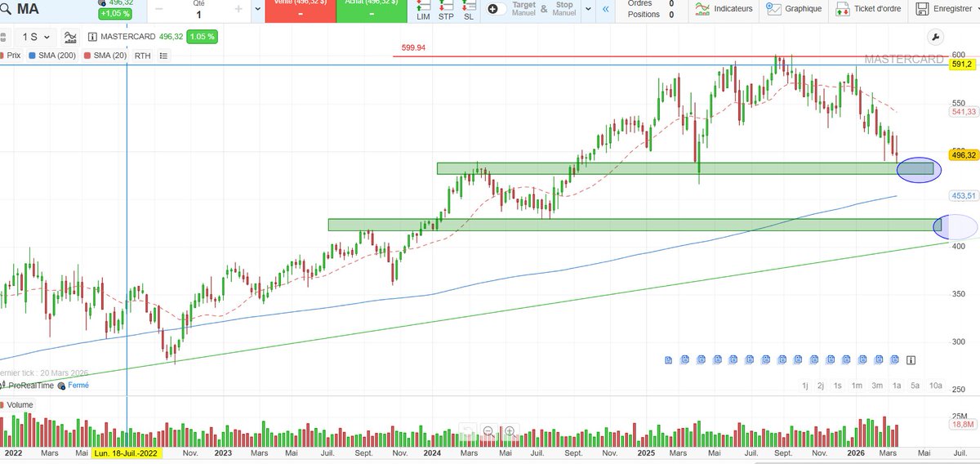980x464 pixels.
Task: Open the Indicateurs menu
Action: coord(724,9)
